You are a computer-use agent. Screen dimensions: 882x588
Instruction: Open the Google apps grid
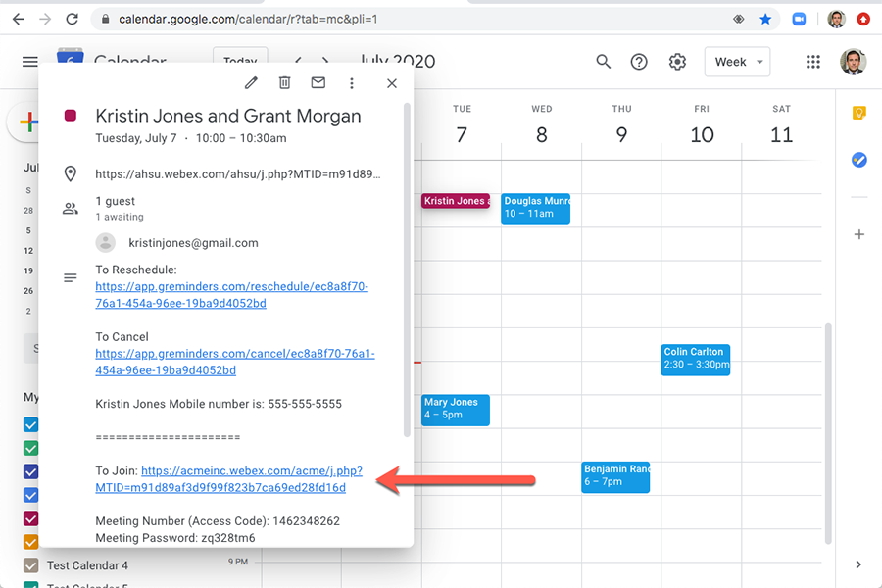tap(812, 62)
